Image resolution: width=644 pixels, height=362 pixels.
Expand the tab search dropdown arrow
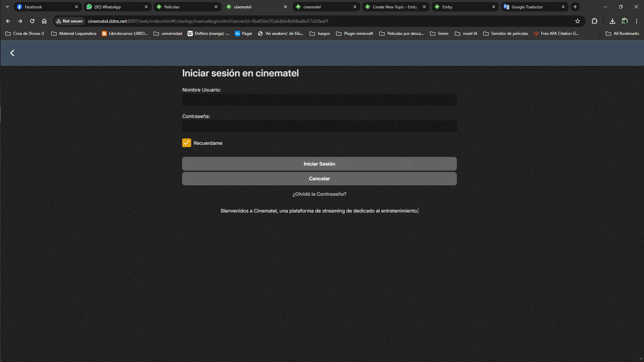pyautogui.click(x=7, y=7)
